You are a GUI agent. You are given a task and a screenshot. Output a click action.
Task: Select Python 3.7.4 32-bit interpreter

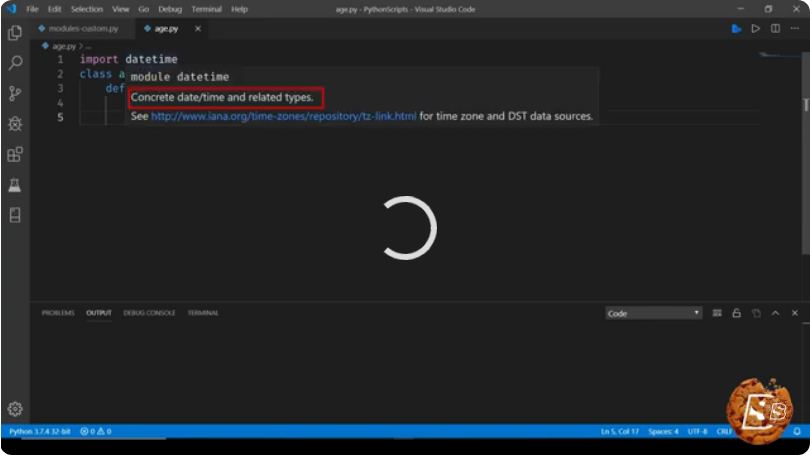(x=40, y=431)
